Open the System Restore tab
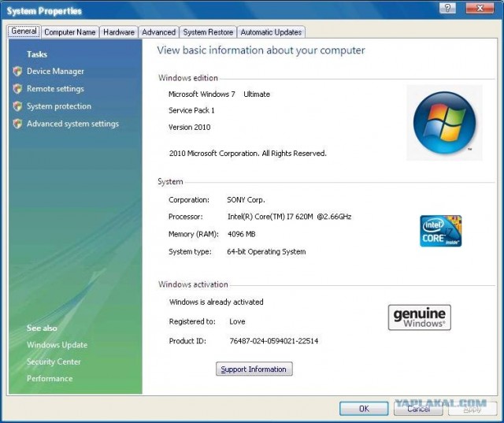This screenshot has width=504, height=423. click(208, 32)
